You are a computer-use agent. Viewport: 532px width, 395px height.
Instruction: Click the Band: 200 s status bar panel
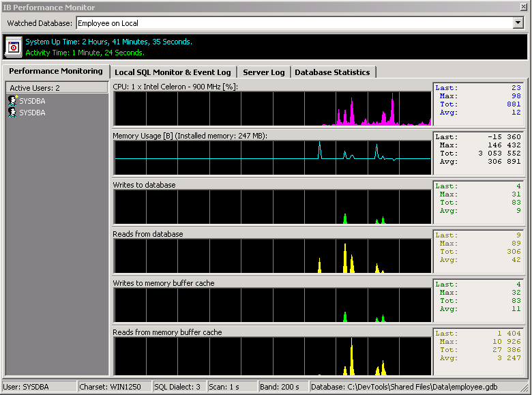point(283,387)
